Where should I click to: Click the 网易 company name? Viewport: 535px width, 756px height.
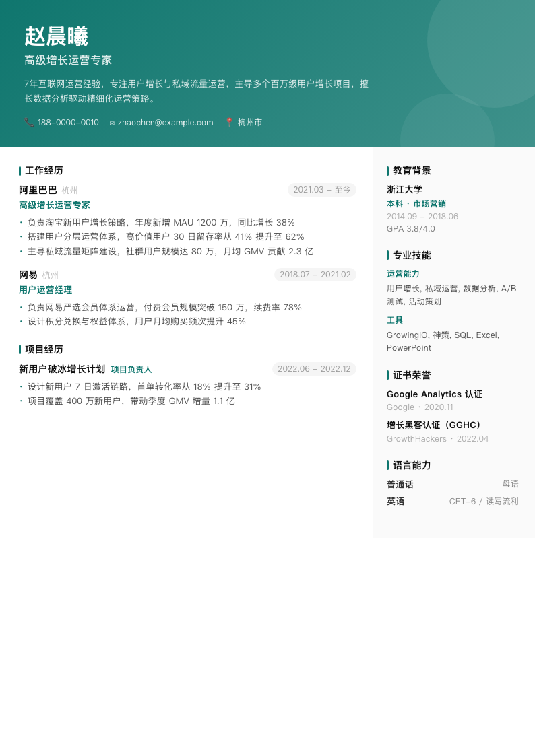tap(28, 275)
